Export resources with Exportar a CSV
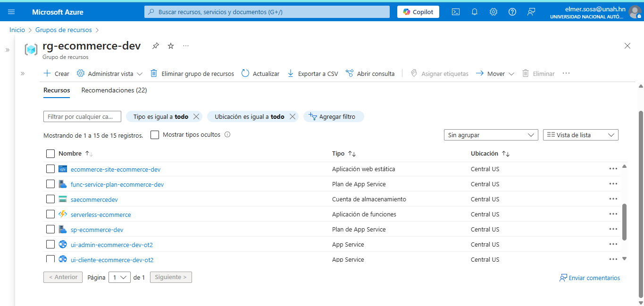The height and width of the screenshot is (306, 644). click(x=312, y=73)
